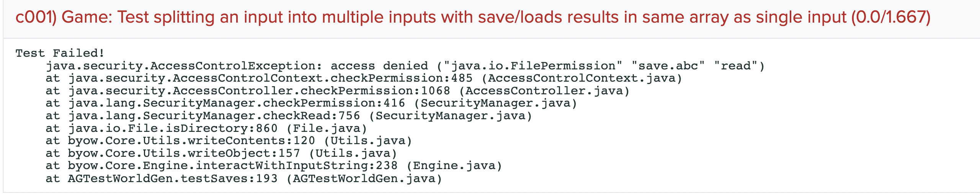The width and height of the screenshot is (980, 194).
Task: Click the SecurityManager.checkPermission:416 stack frame
Action: click(x=236, y=103)
